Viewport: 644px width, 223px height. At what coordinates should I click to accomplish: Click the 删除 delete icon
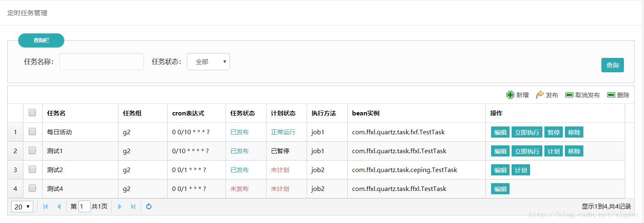pos(611,95)
